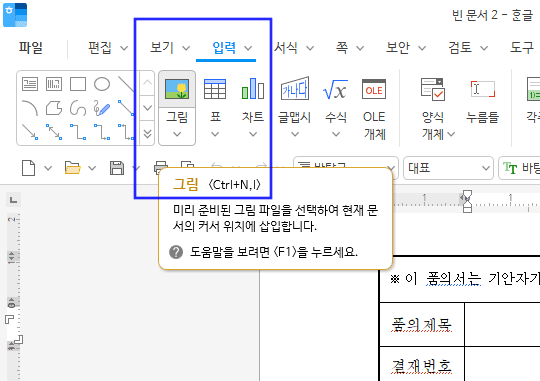Open the 검토 menu
The image size is (540, 381).
point(460,48)
